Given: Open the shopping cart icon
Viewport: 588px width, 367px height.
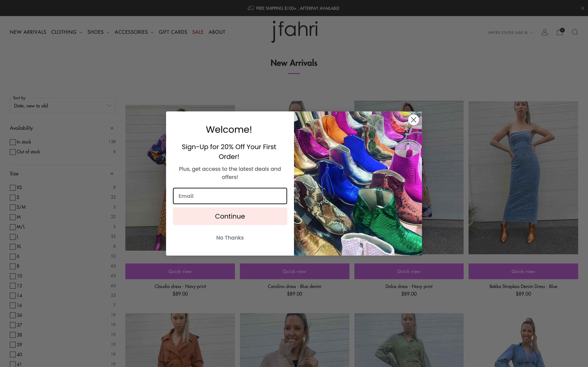Looking at the screenshot, I should 560,32.
